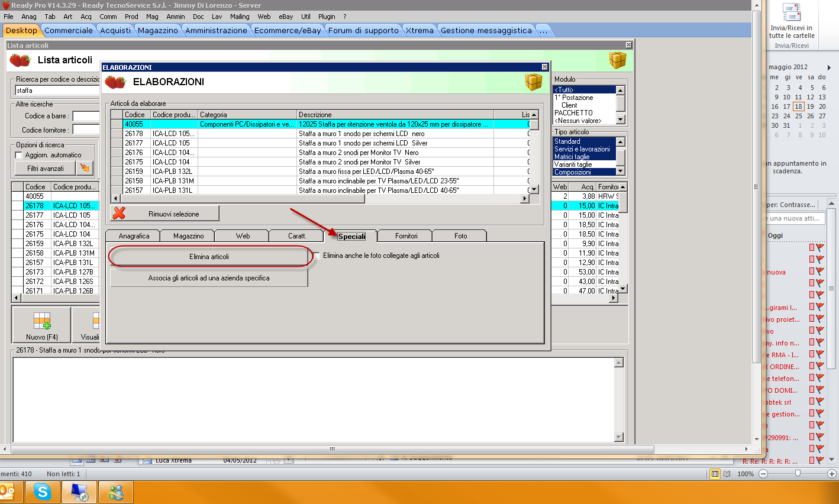The height and width of the screenshot is (504, 839).
Task: Go to next month in Outlook calendar
Action: (829, 67)
